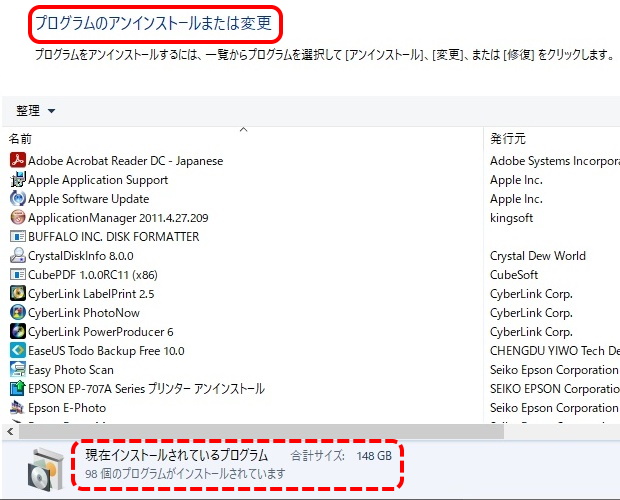Select EaseUS Todo Backup Free 10.0 entry
The image size is (620, 500).
[106, 351]
